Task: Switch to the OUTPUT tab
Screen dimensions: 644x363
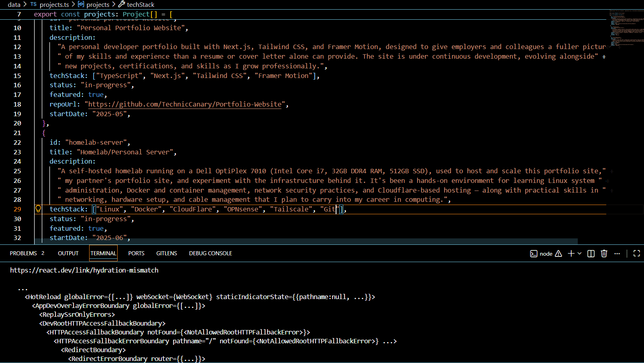Action: pos(68,253)
